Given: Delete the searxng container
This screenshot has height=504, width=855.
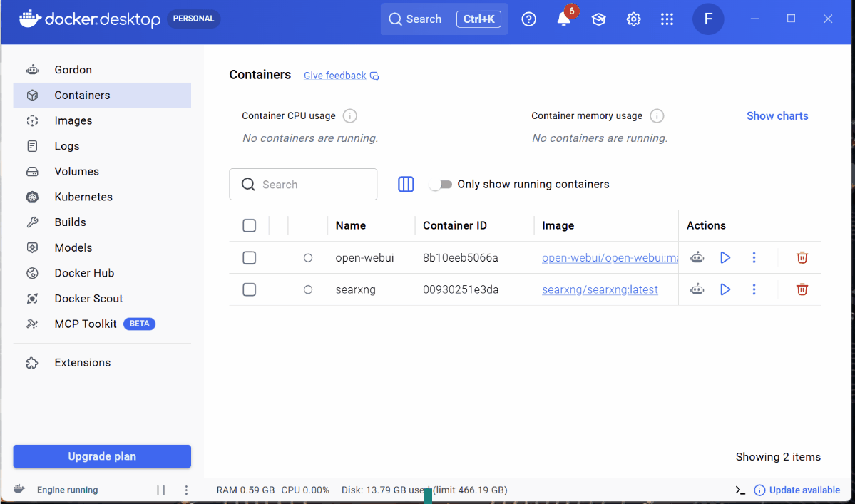Looking at the screenshot, I should tap(802, 290).
